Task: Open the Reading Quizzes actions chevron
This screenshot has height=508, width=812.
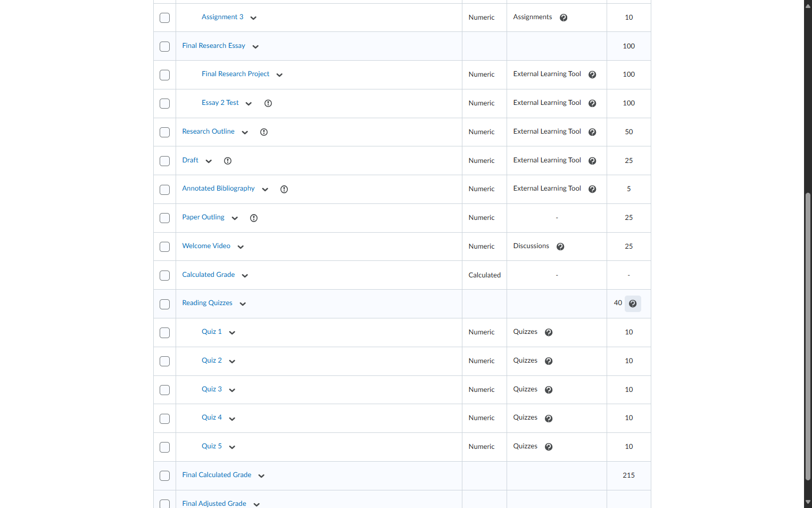Action: [x=243, y=304]
